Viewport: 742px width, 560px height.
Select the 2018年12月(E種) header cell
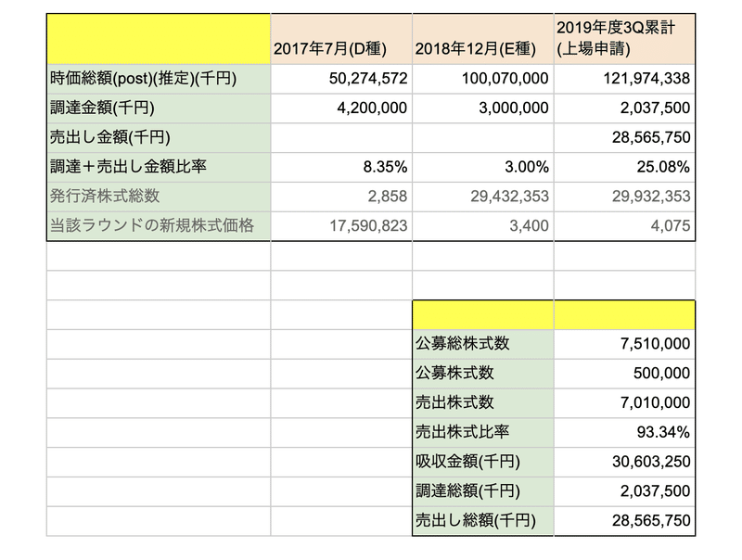point(482,39)
